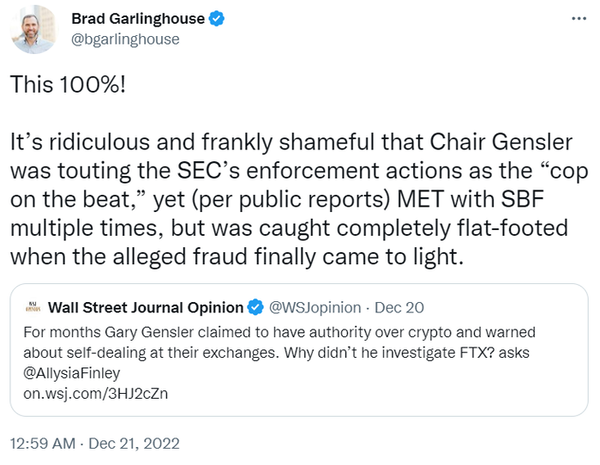
Task: Open the Wall Street Journal Opinion name
Action: 145,306
